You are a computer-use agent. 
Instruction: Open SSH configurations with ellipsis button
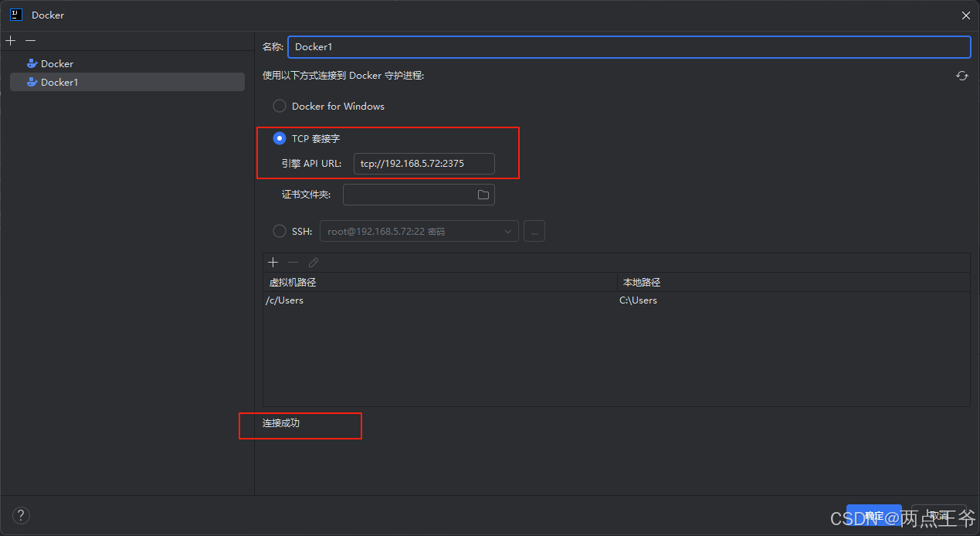534,231
